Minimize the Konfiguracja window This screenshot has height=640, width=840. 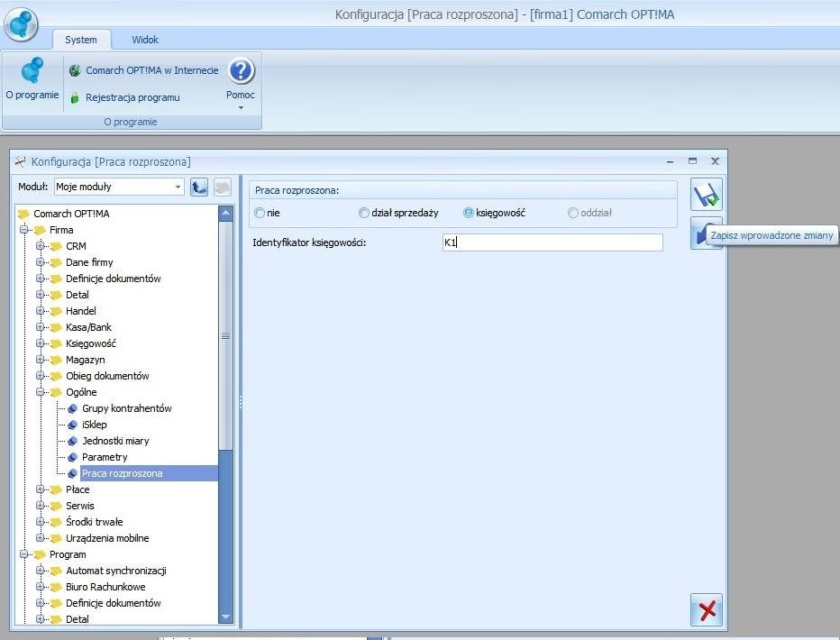tap(671, 161)
